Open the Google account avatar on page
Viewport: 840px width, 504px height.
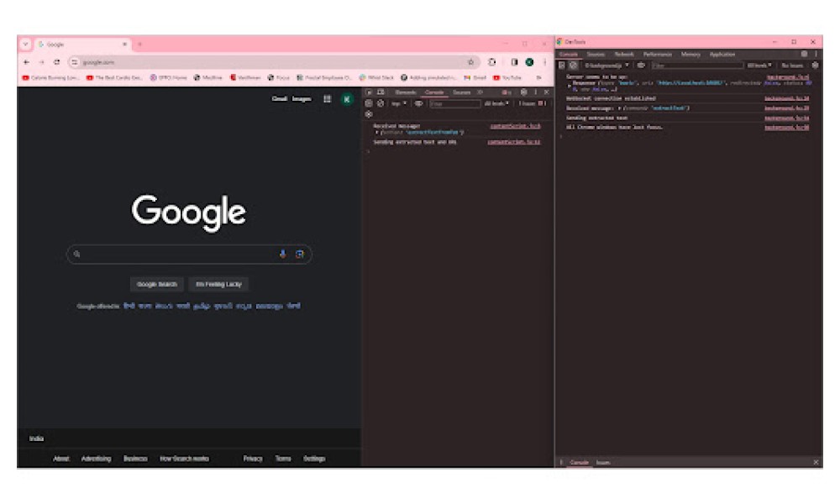click(x=347, y=99)
